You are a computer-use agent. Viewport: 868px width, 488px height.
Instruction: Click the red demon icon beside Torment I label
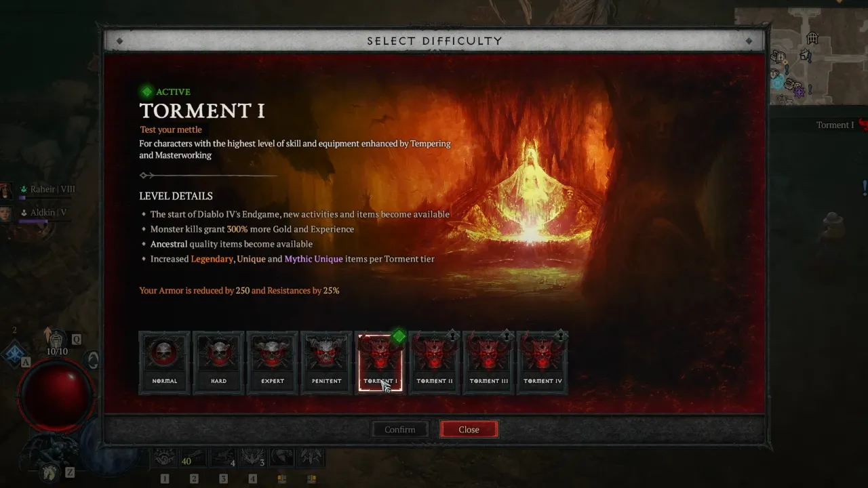point(863,125)
